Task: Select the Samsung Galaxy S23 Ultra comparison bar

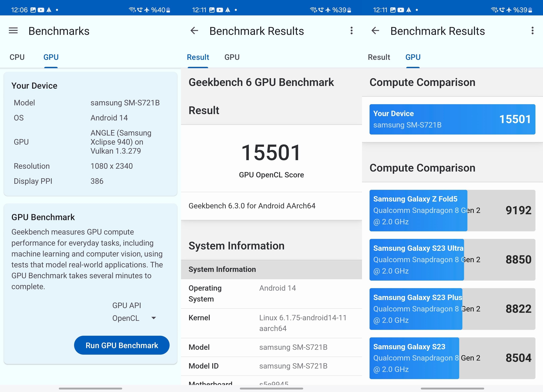Action: click(452, 260)
